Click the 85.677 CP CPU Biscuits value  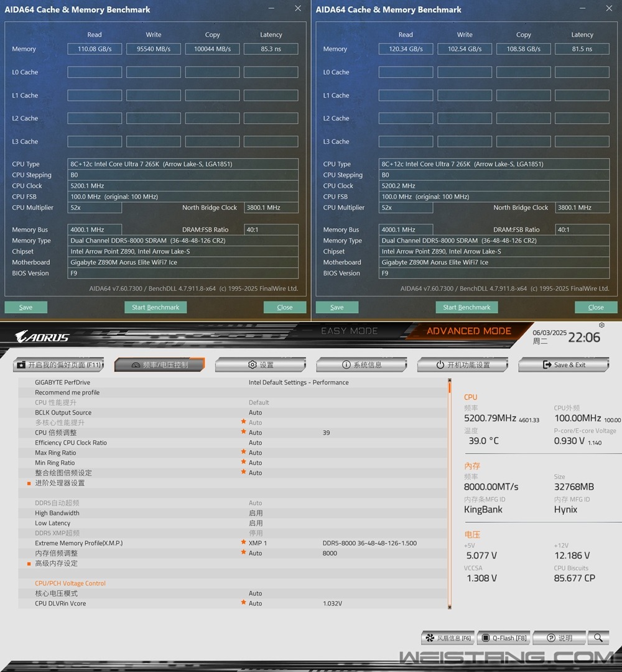point(575,578)
